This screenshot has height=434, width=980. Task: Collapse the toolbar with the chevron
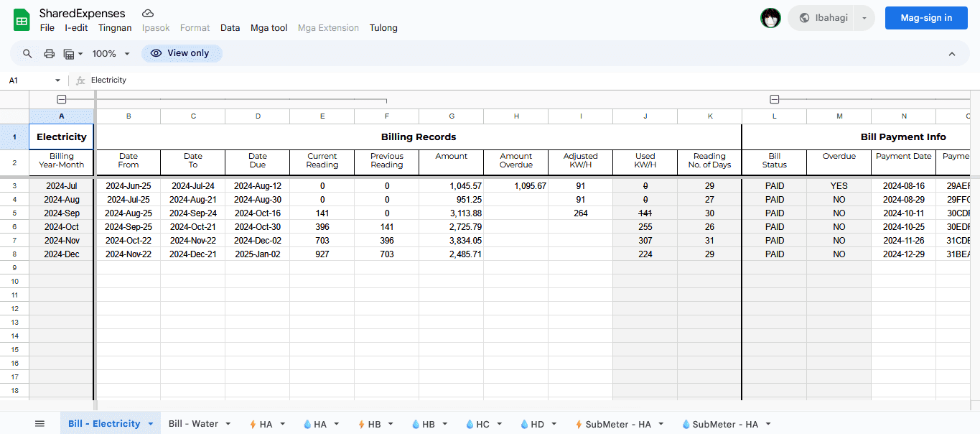tap(952, 54)
